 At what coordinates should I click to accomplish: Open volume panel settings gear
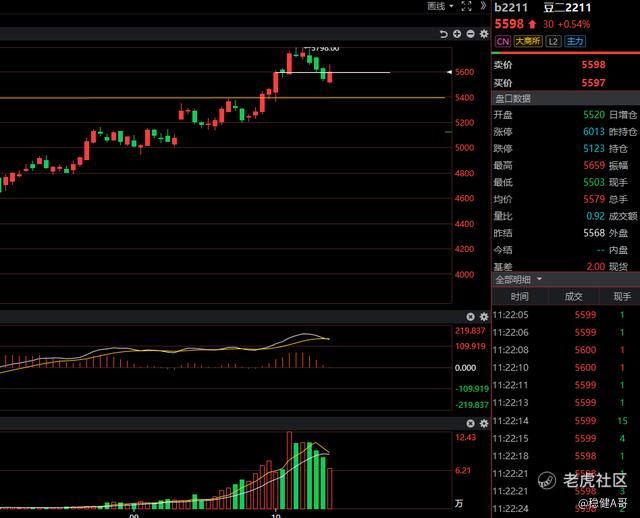click(x=484, y=423)
